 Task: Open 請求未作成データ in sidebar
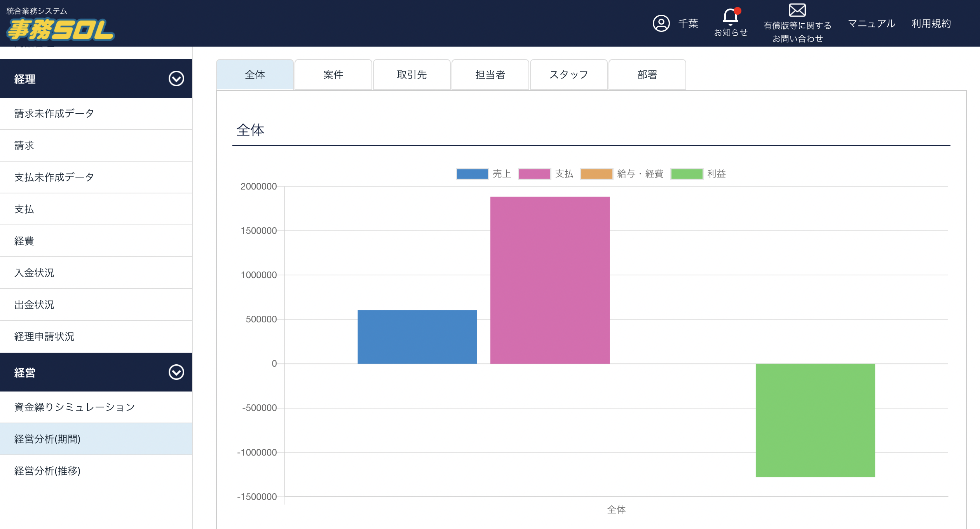54,113
